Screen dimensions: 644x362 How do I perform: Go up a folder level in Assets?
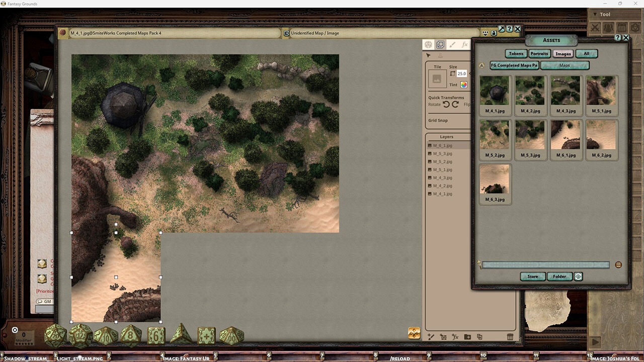coord(481,65)
